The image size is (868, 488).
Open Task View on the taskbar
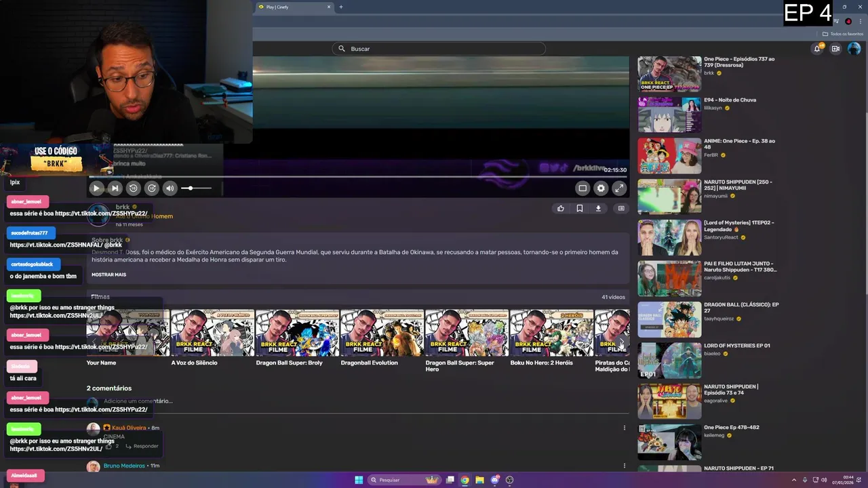(x=450, y=480)
